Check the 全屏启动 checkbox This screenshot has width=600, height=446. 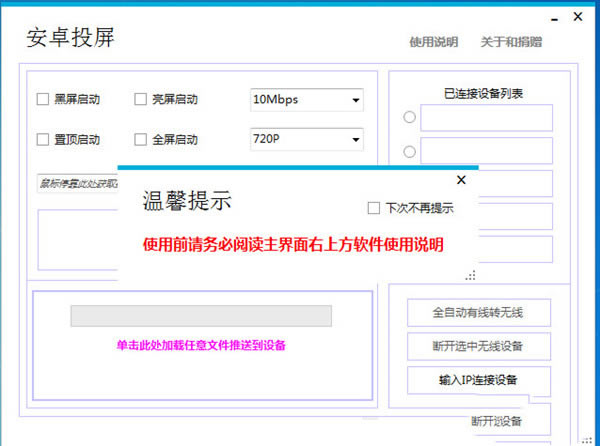click(x=140, y=139)
